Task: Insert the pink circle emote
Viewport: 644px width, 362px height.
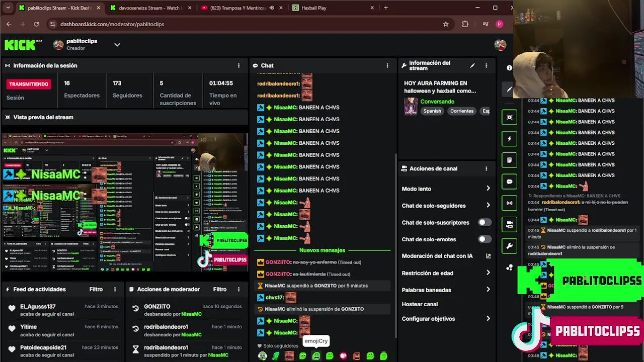Action: (x=343, y=356)
